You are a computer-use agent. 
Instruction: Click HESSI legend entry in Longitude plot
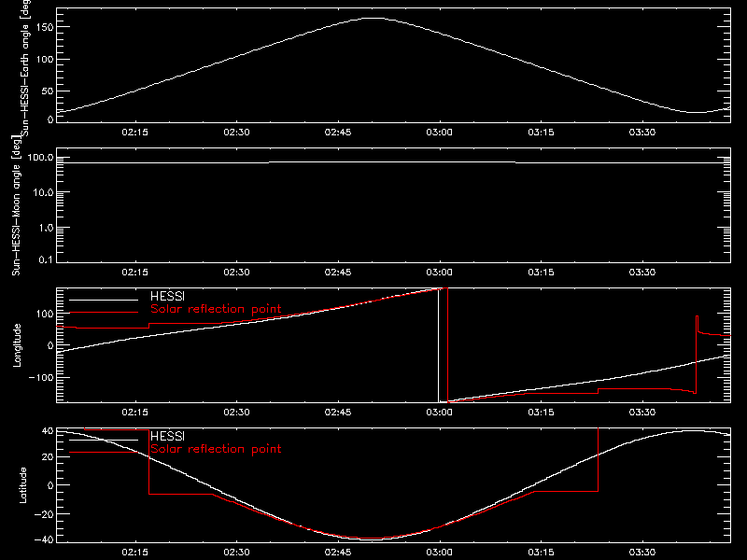167,297
